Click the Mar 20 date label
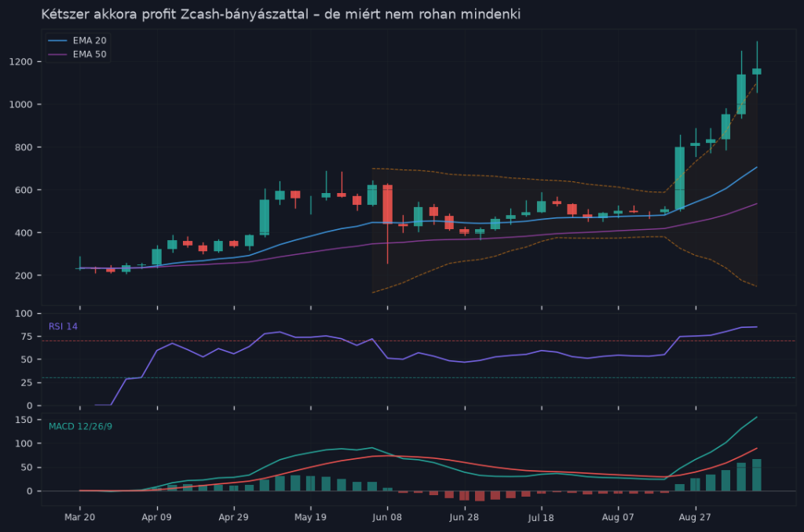 coord(79,517)
